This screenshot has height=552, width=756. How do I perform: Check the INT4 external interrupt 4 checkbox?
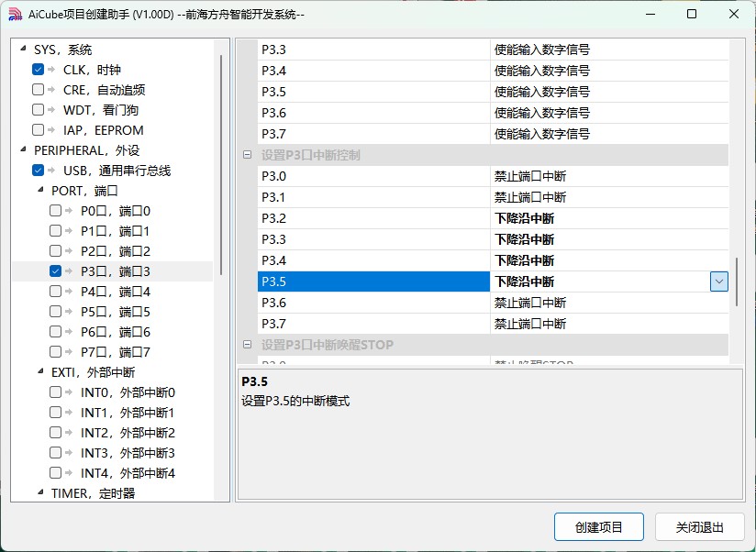(x=55, y=473)
